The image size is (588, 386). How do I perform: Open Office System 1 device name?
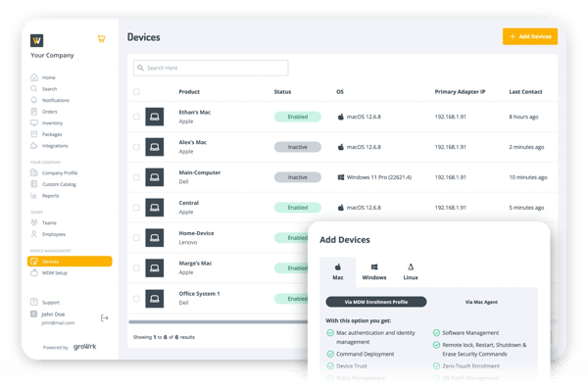pos(199,294)
